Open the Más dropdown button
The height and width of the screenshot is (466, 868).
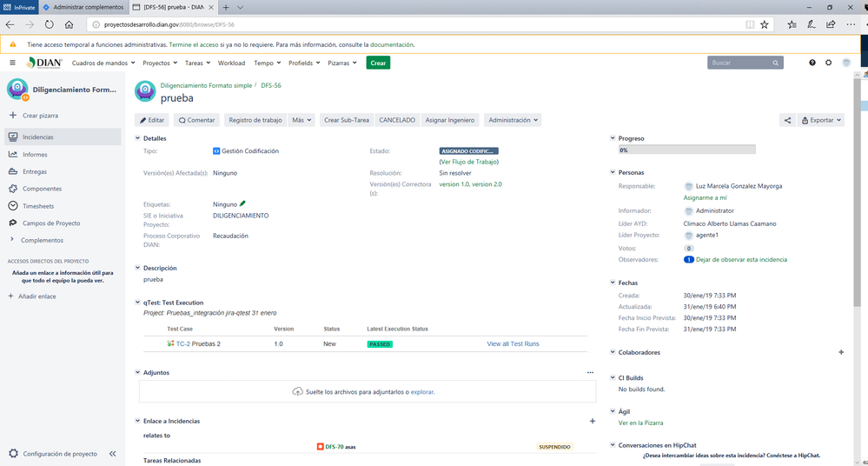point(301,120)
